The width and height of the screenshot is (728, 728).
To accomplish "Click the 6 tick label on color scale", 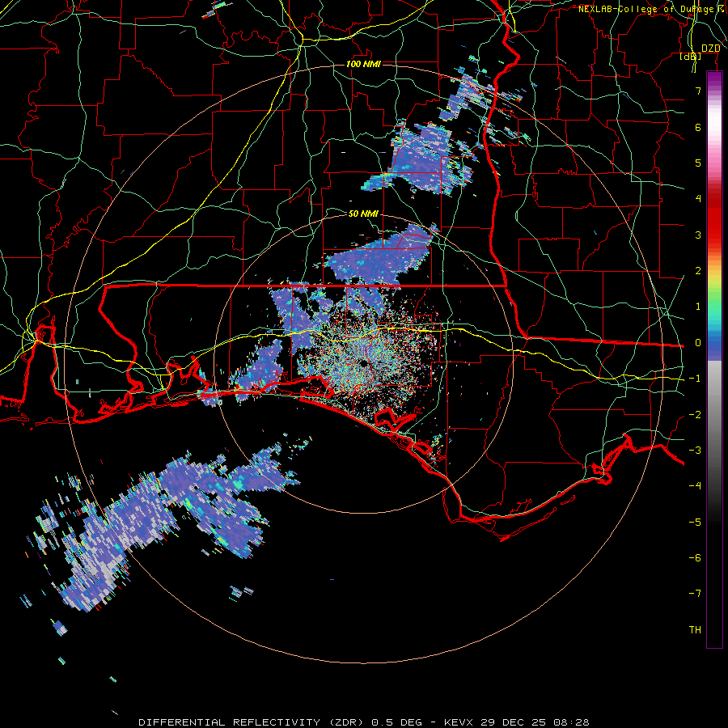I will 698,127.
